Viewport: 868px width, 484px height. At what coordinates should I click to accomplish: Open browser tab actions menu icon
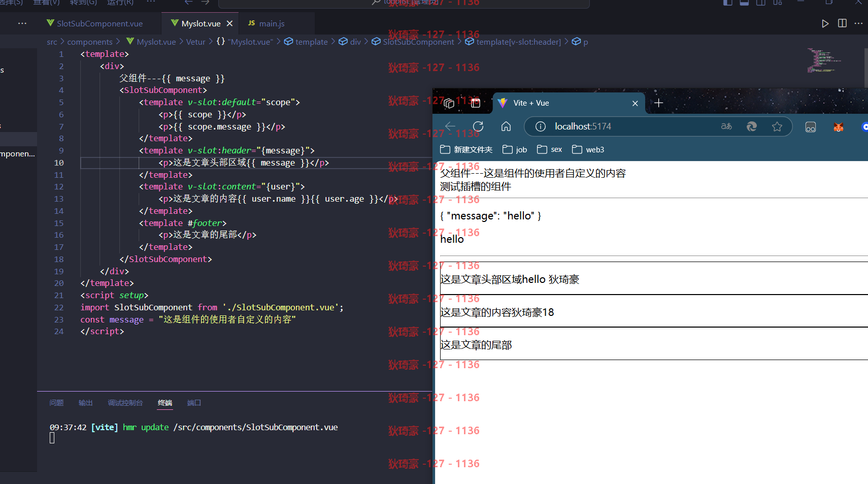point(449,103)
